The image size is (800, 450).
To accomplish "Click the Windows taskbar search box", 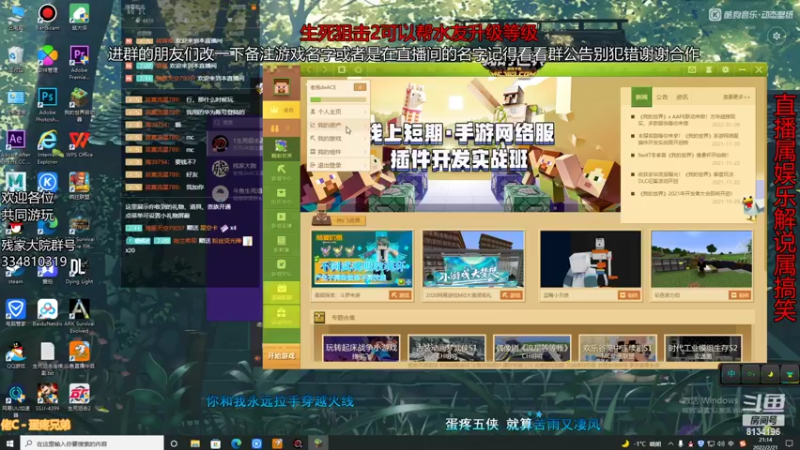I will 92,443.
